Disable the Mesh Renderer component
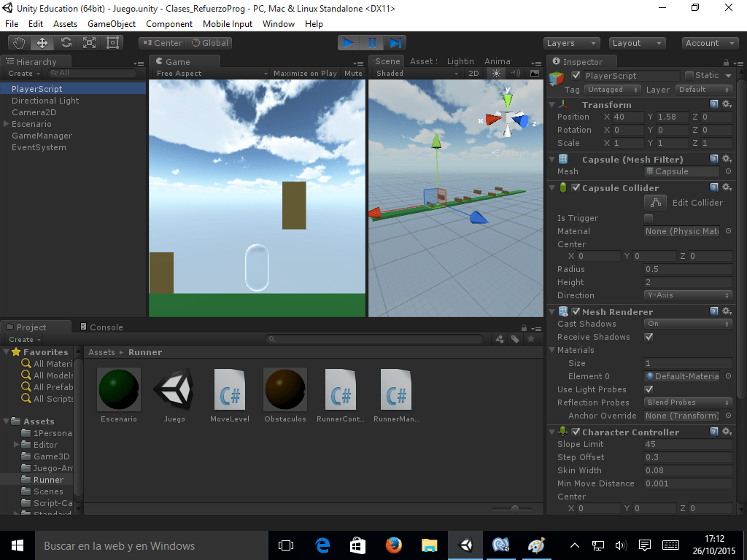 pos(576,311)
